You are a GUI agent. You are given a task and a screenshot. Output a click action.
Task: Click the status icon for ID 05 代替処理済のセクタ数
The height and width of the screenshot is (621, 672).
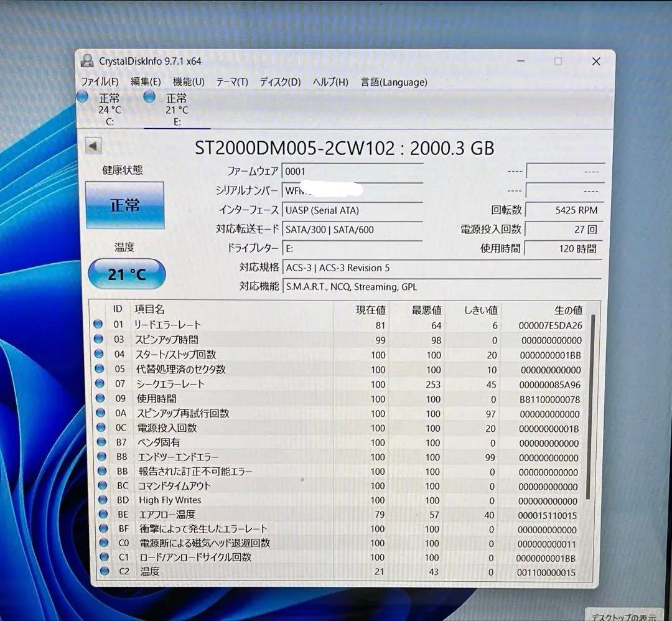point(100,368)
